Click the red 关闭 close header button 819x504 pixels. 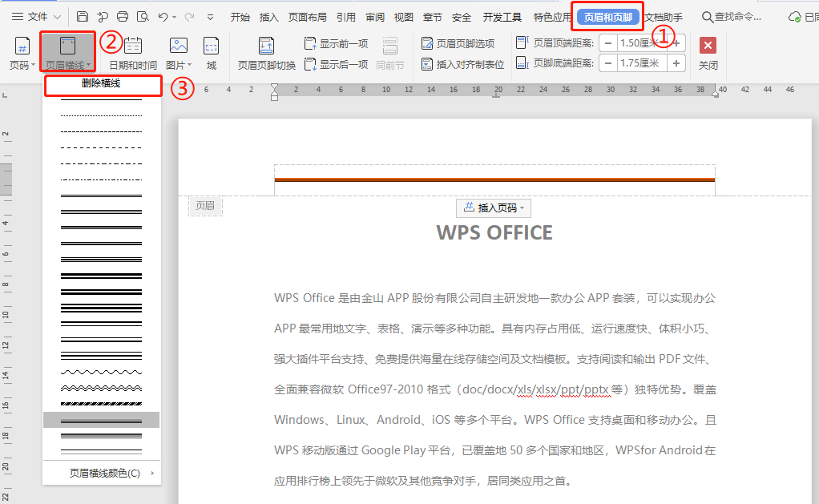pos(708,53)
